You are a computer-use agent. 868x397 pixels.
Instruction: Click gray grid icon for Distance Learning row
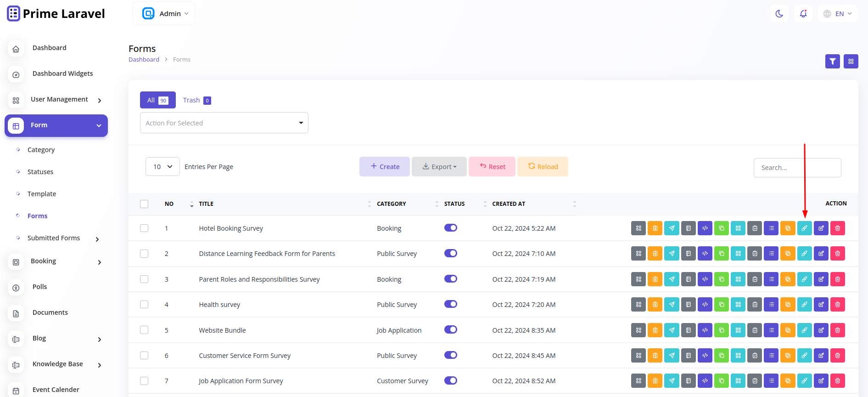(638, 254)
